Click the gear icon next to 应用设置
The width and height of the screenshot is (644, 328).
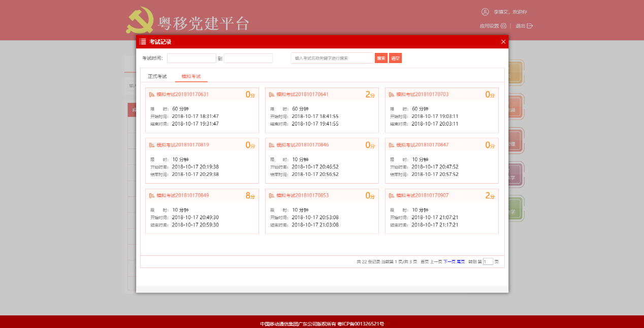click(503, 26)
